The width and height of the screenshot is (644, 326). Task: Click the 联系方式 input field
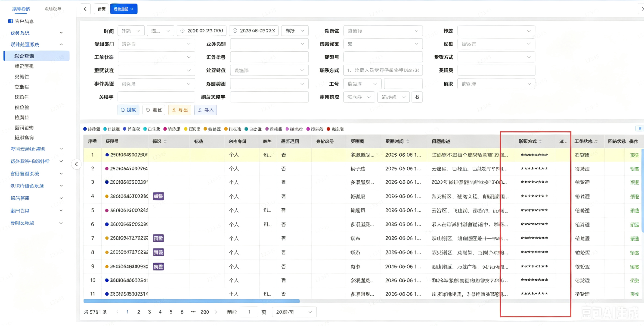click(383, 70)
